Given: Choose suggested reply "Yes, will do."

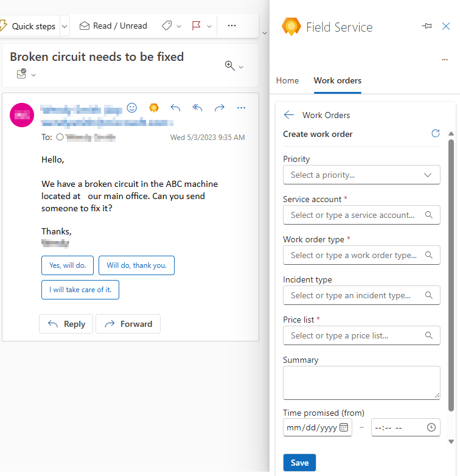Looking at the screenshot, I should coord(68,265).
